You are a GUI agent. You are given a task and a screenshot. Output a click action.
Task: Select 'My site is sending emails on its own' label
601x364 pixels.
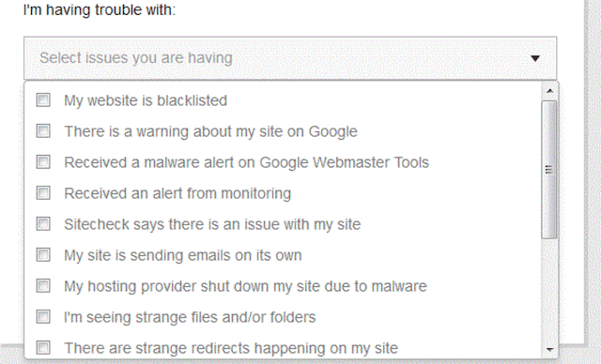[x=183, y=255]
